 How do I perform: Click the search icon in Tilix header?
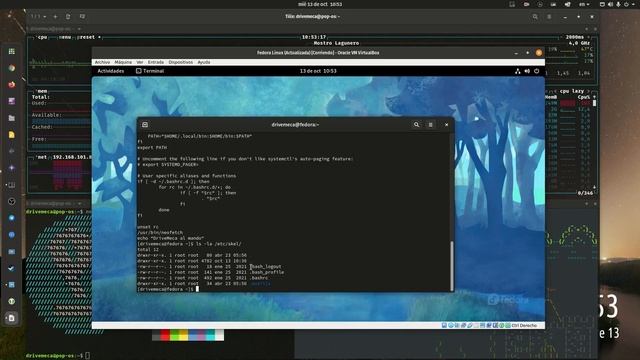pyautogui.click(x=535, y=17)
